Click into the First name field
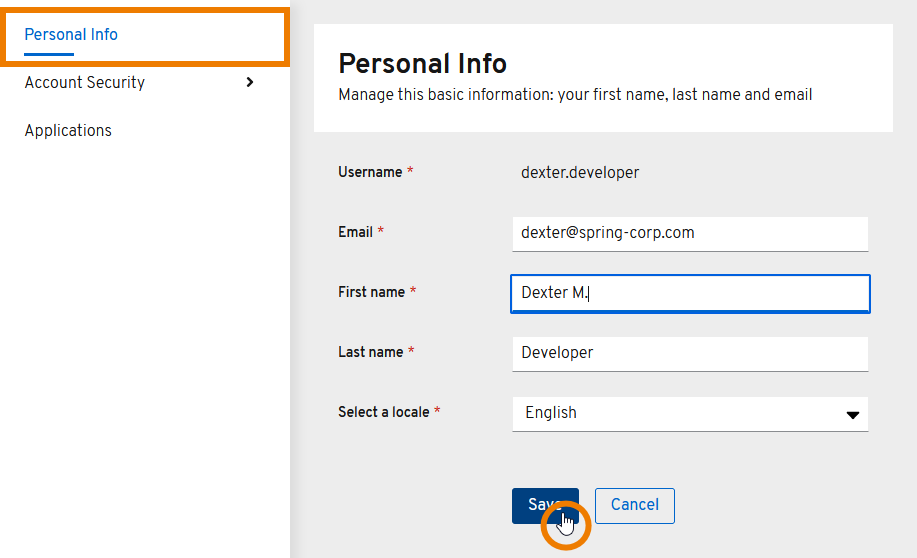The width and height of the screenshot is (917, 558). (x=689, y=293)
